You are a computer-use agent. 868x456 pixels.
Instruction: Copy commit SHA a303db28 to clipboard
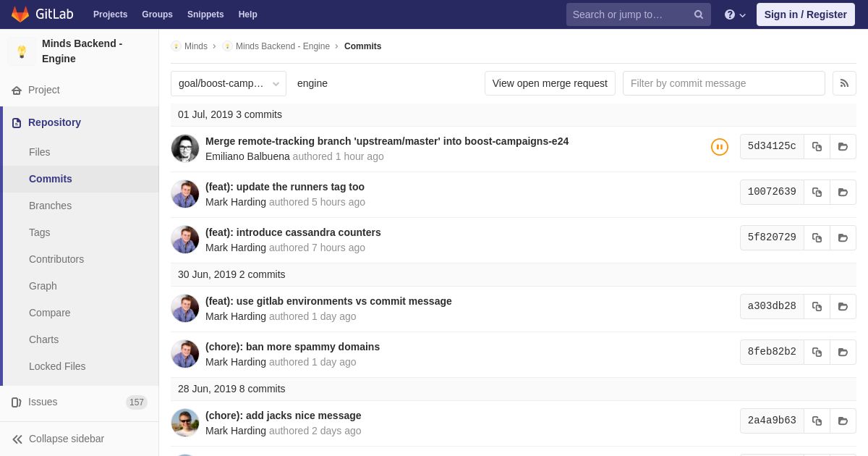tap(817, 306)
